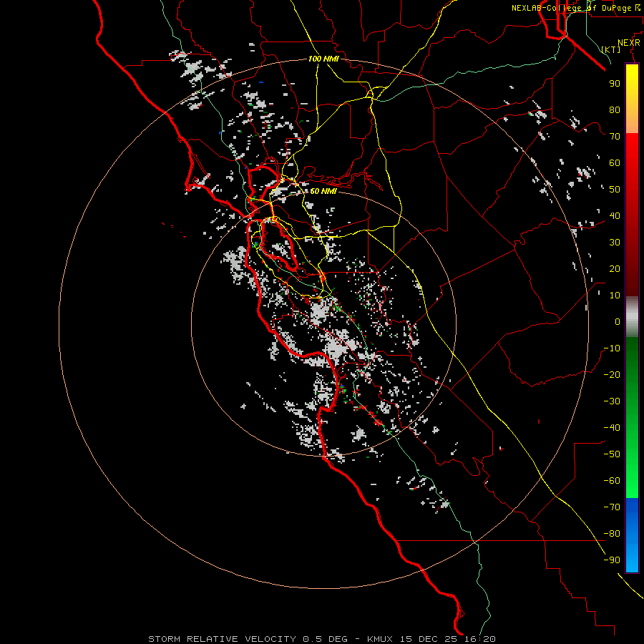This screenshot has height=644, width=644.
Task: Select the positive 50 value on velocity scale
Action: [x=615, y=190]
